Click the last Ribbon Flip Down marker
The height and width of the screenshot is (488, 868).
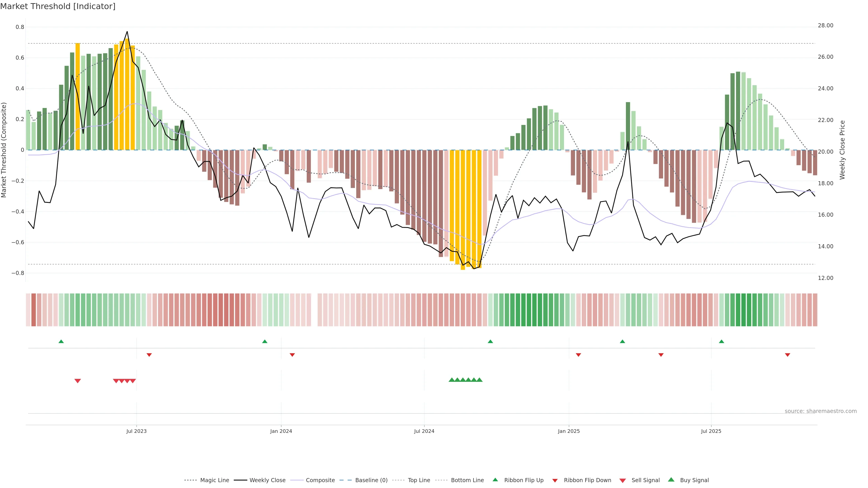pos(788,355)
